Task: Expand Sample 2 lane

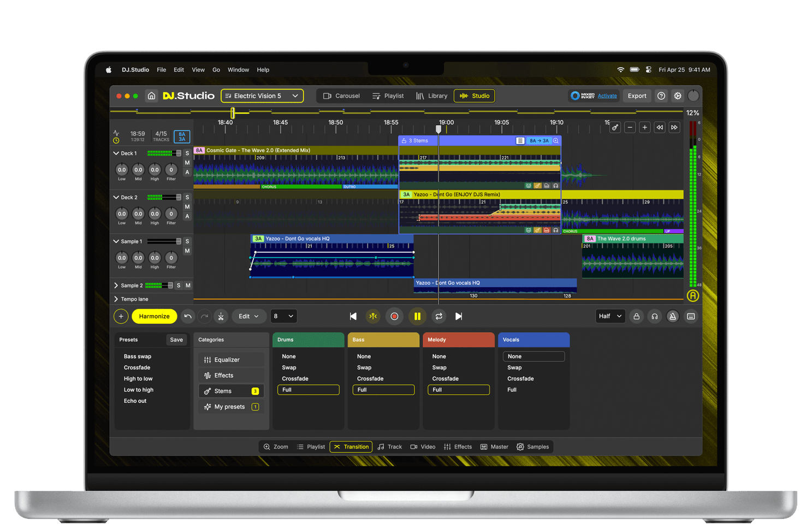Action: point(116,286)
